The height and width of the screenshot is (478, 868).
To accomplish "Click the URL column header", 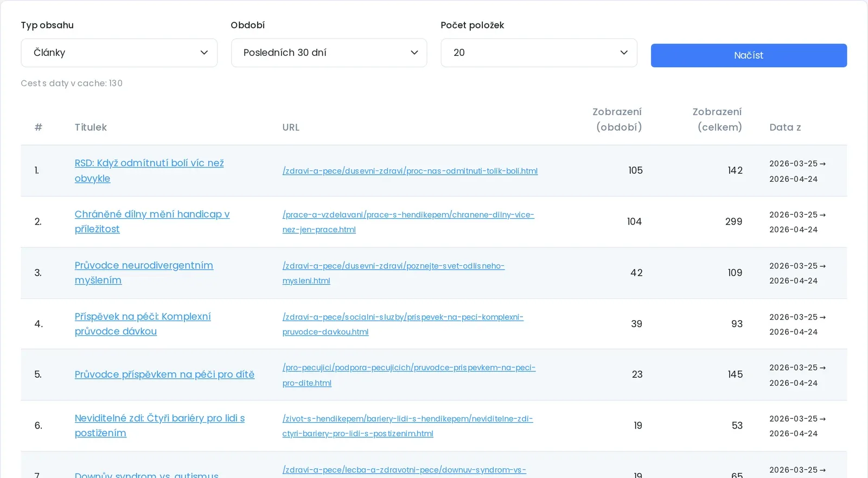I will [291, 127].
